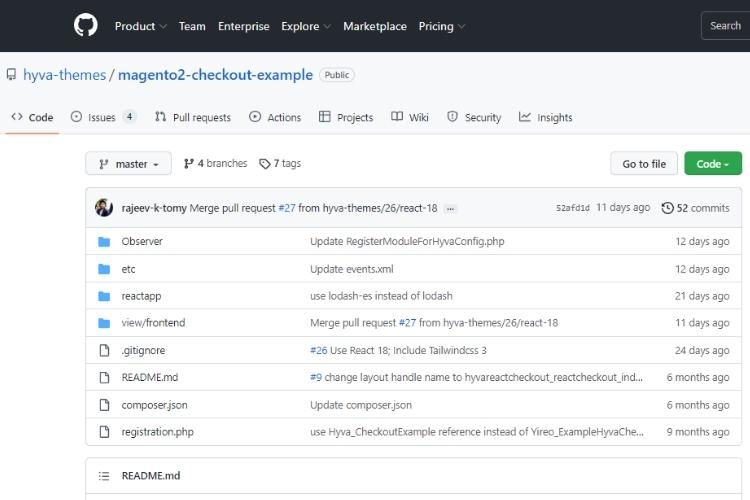Image resolution: width=750 pixels, height=500 pixels.
Task: Switch to the Issues tab
Action: point(103,117)
